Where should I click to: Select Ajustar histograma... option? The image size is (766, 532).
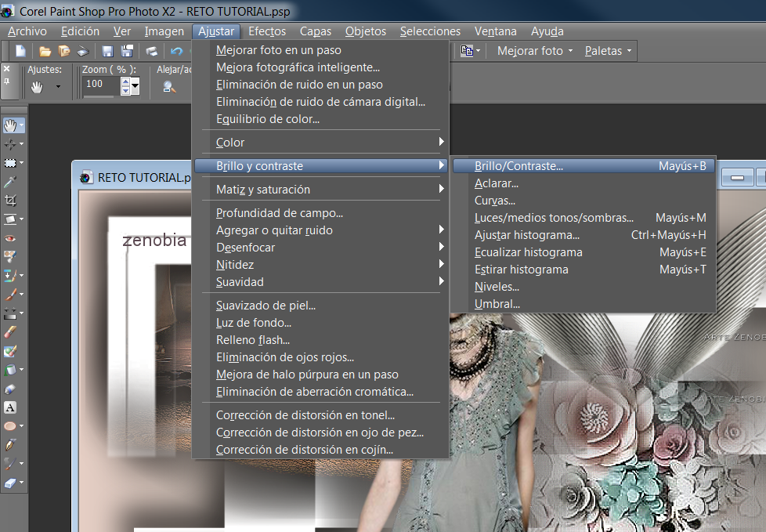pos(584,234)
